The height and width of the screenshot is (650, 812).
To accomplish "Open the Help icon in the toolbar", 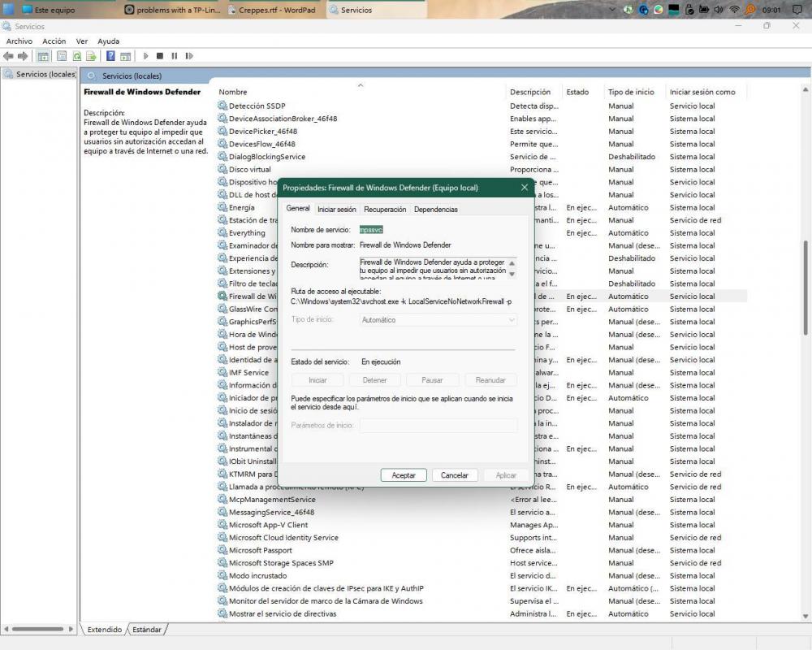I will tap(111, 56).
